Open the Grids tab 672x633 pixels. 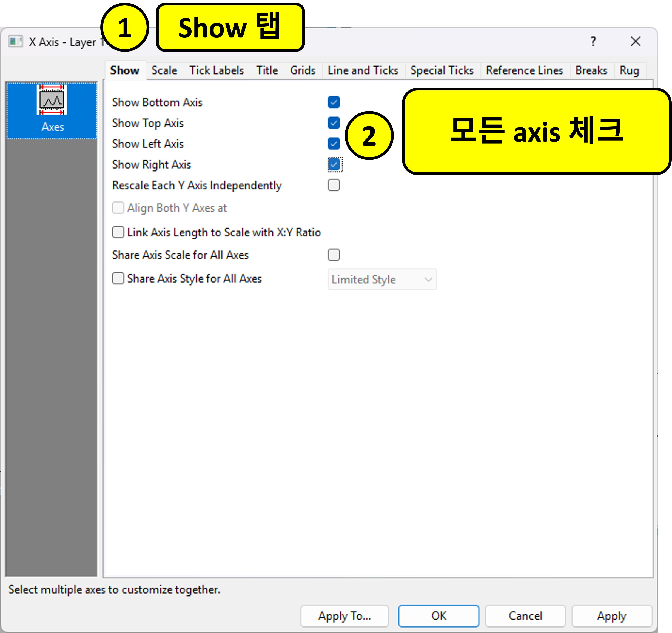303,70
